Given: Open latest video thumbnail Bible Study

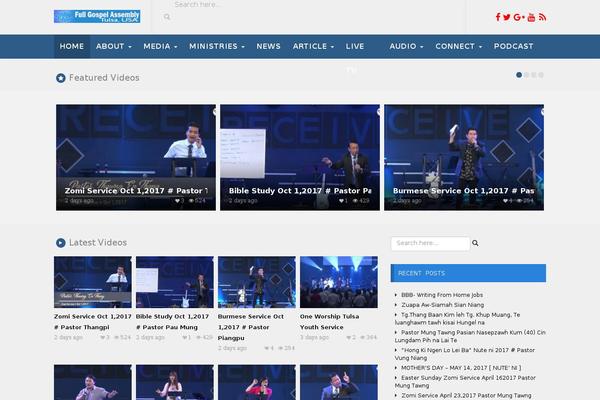Looking at the screenshot, I should tap(174, 282).
